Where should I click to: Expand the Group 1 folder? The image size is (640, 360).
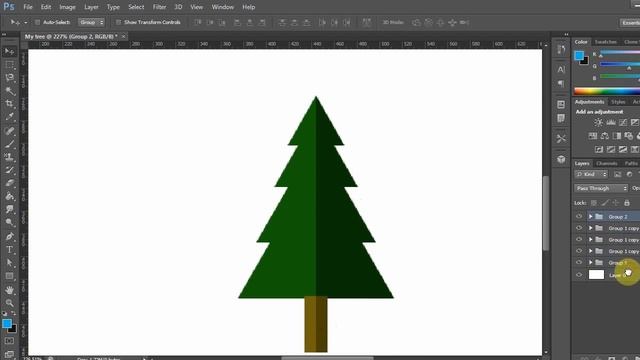tap(590, 262)
